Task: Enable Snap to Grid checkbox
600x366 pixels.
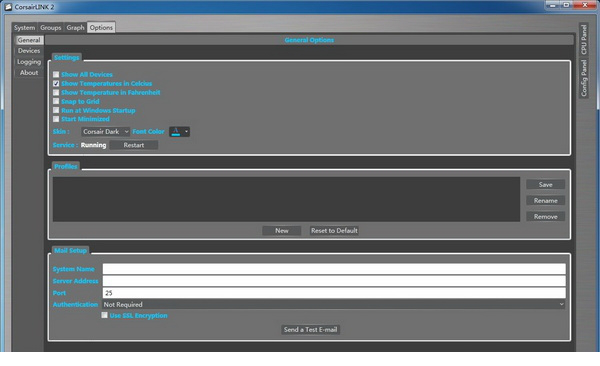Action: 56,101
